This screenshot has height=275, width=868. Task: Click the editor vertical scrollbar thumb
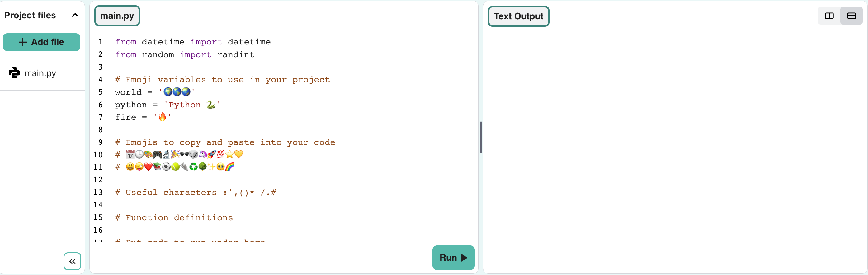[x=481, y=137]
